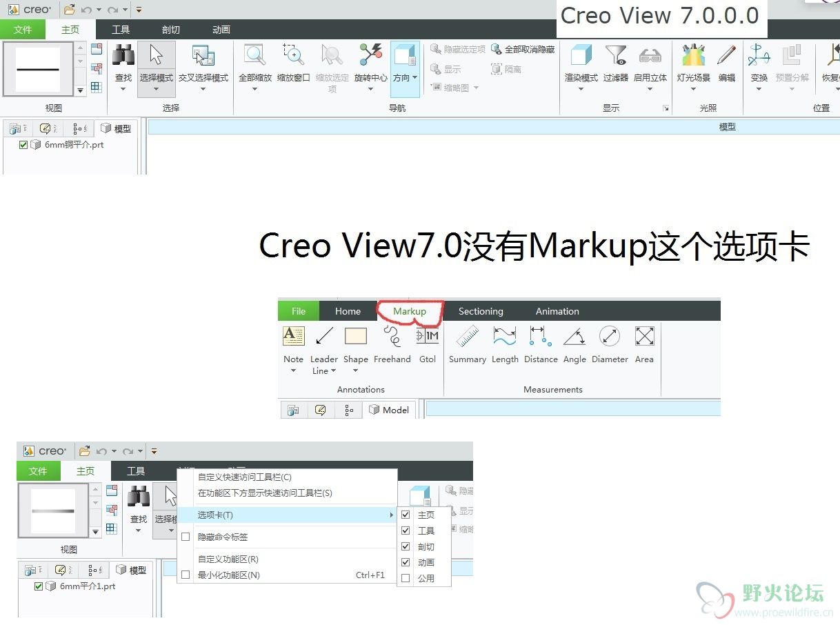Viewport: 840px width, 625px height.
Task: Expand 查找 dropdown arrow in the top window
Action: coord(123,89)
